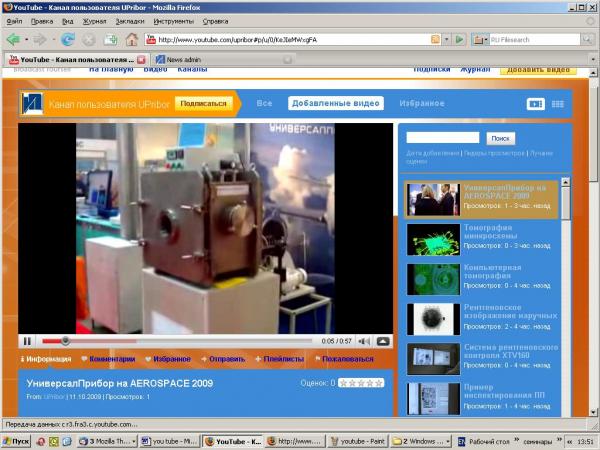Open the home page icon

132,39
